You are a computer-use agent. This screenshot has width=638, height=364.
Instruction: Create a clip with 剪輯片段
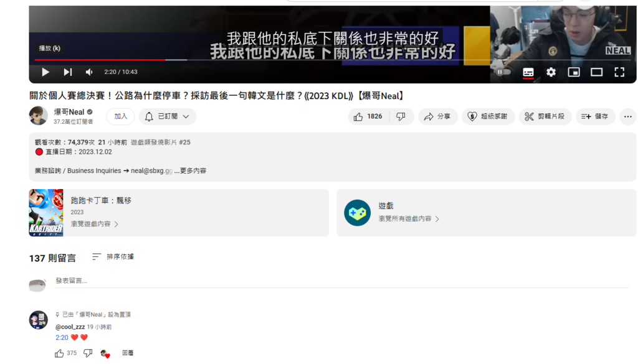tap(545, 116)
